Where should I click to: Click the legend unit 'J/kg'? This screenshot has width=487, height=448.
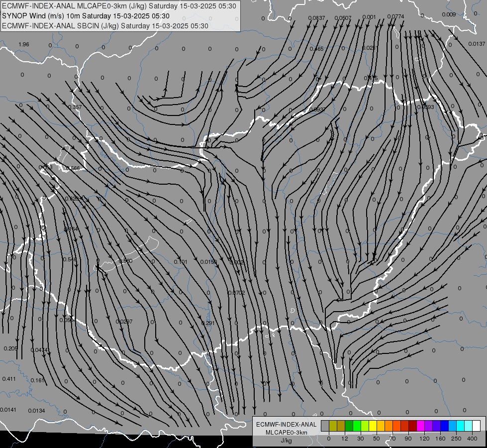[286, 441]
